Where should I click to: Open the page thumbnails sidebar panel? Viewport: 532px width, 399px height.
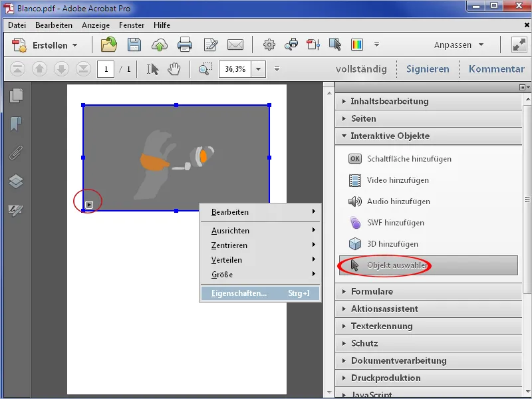16,95
